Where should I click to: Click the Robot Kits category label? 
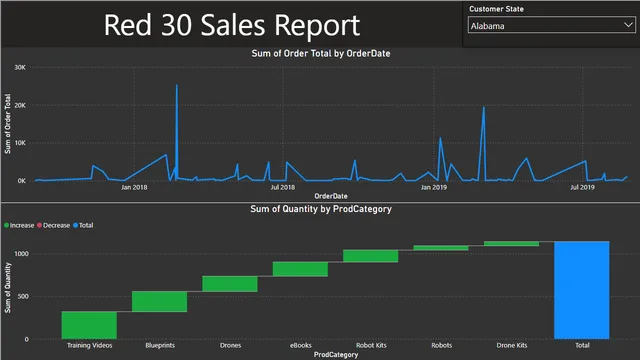(x=371, y=345)
